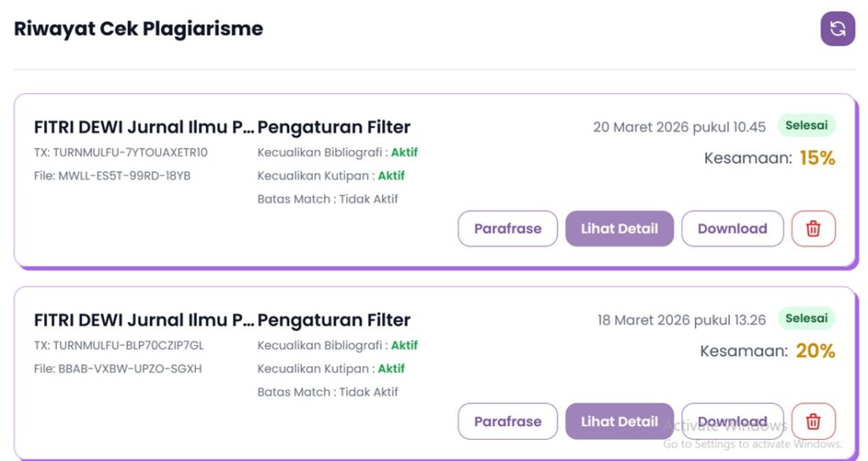Click the Riwayat Cek Plagiarisme heading
Image resolution: width=868 pixels, height=461 pixels.
[x=139, y=29]
